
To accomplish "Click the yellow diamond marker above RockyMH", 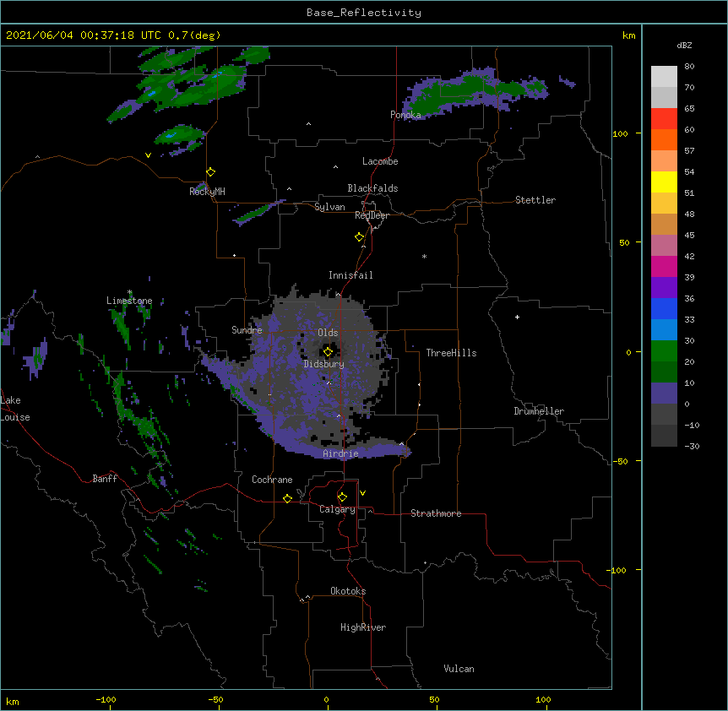I will click(211, 172).
